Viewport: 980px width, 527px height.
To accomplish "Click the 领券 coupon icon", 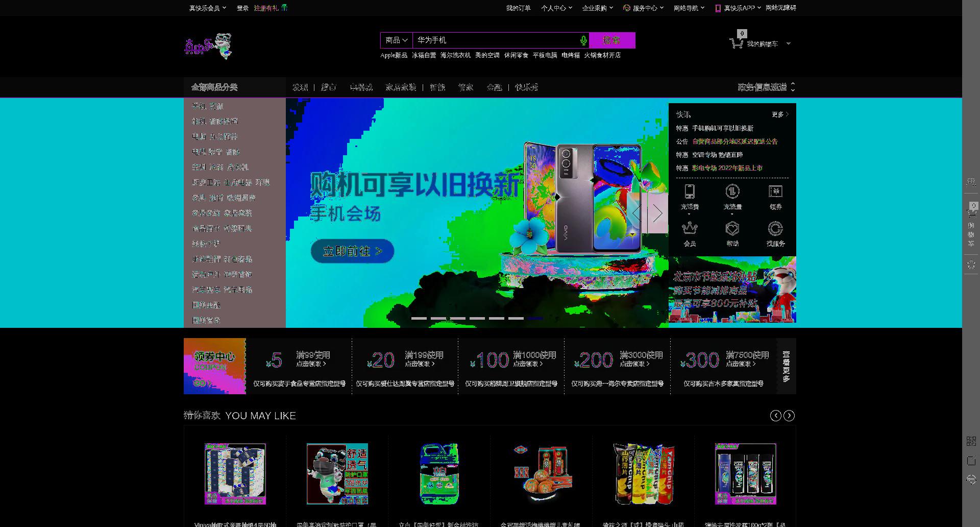I will pyautogui.click(x=775, y=191).
